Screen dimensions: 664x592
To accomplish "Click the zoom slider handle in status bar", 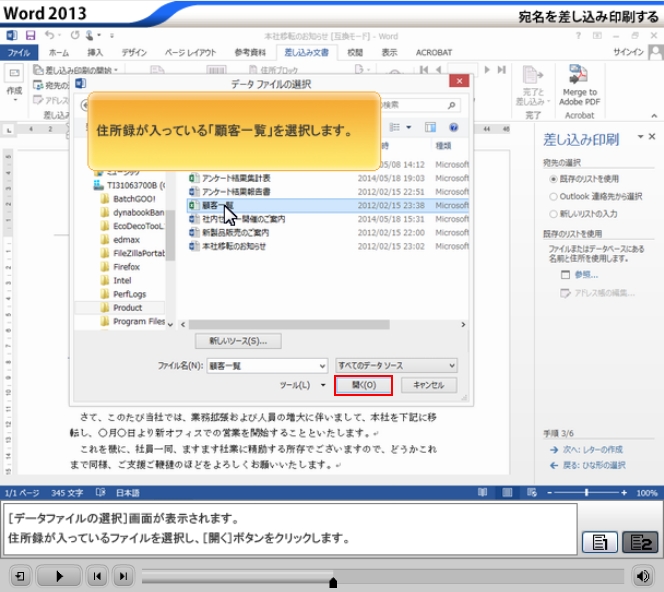I will (x=587, y=492).
